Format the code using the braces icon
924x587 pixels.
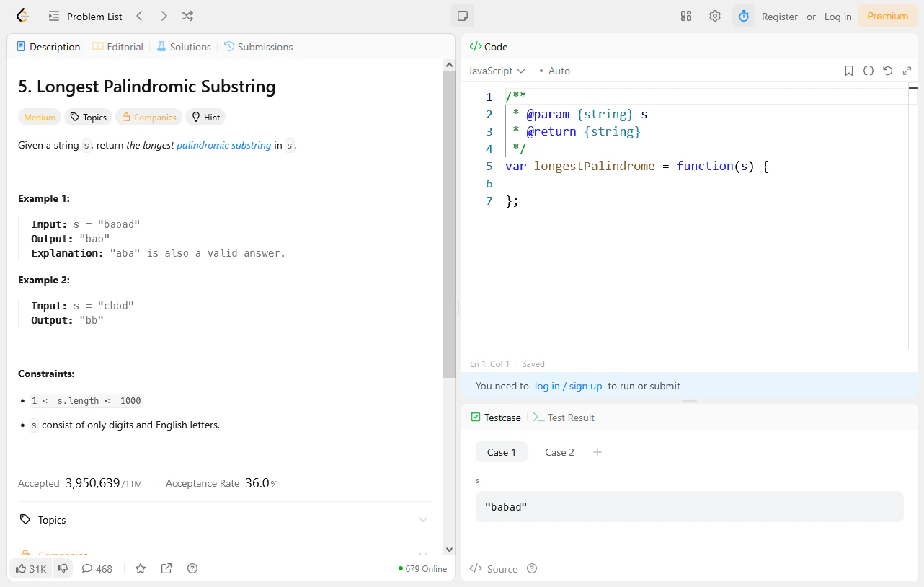point(868,71)
